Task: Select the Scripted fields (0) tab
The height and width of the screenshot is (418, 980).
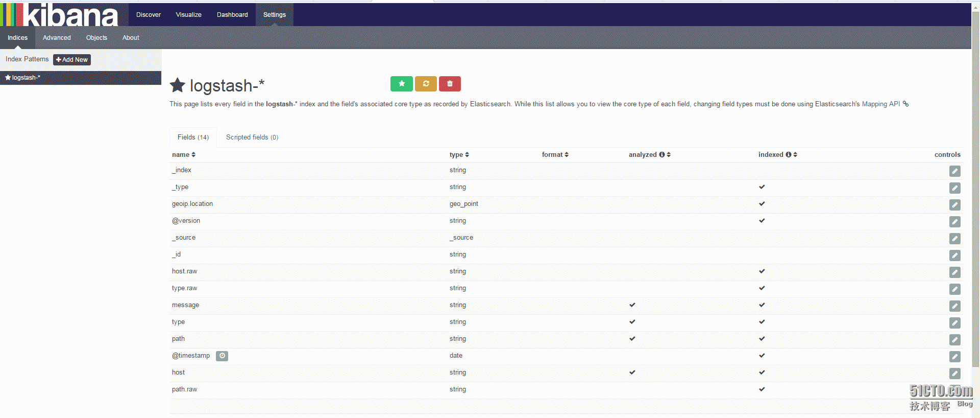Action: (x=252, y=137)
